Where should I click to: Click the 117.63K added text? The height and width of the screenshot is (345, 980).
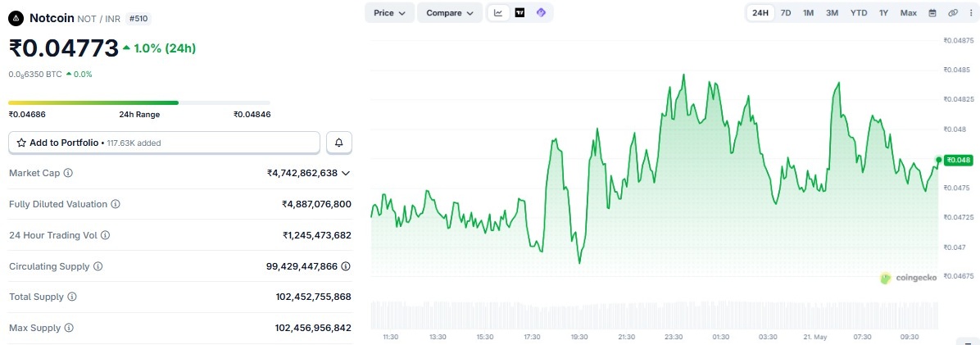[x=133, y=143]
